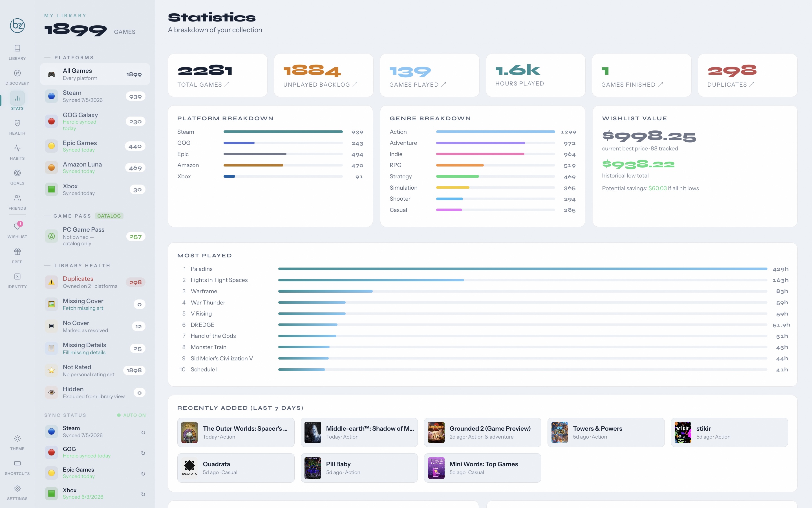Open the Towers & Powers card
The height and width of the screenshot is (508, 812).
606,432
